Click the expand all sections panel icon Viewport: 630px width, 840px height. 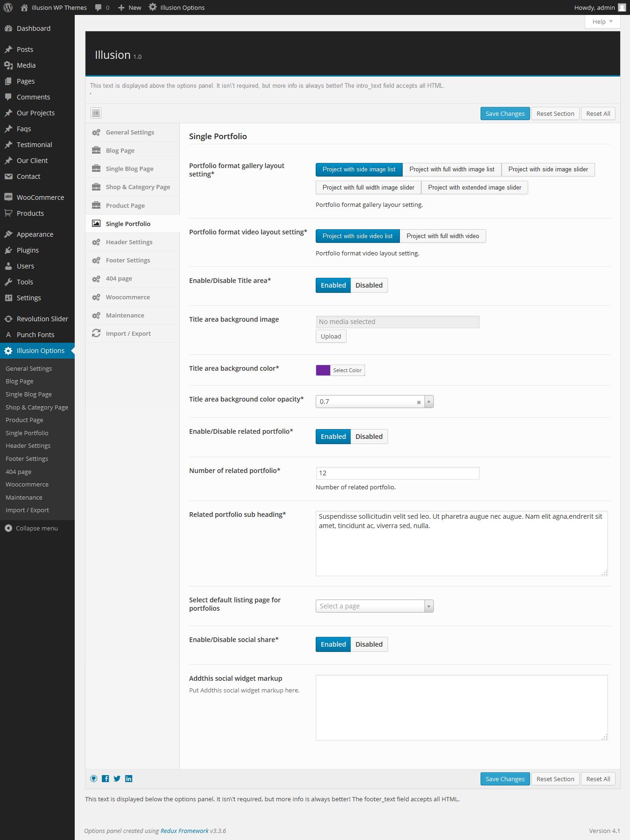point(96,113)
